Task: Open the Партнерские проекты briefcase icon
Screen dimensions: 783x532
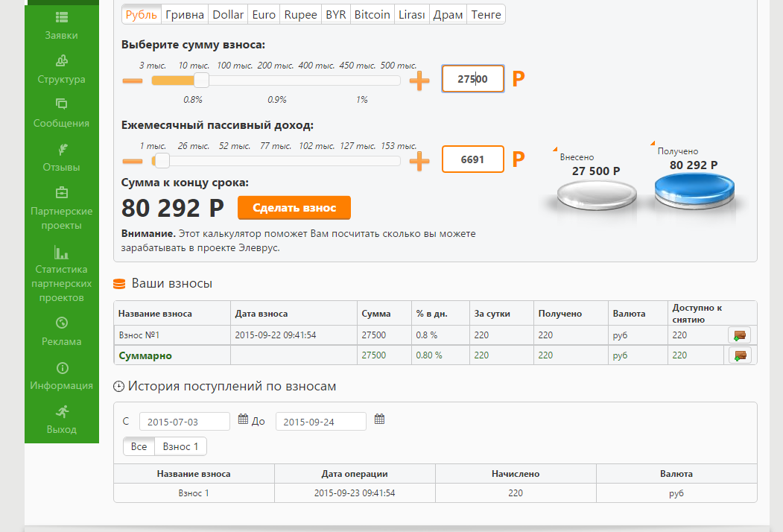Action: [62, 192]
